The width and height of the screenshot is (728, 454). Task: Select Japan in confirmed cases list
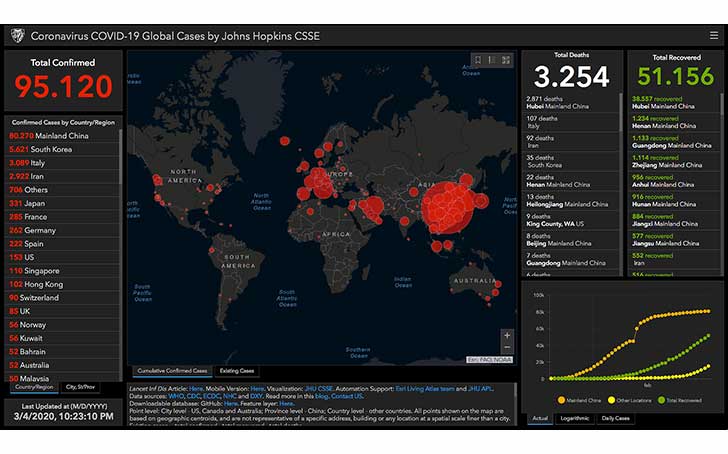click(x=63, y=203)
